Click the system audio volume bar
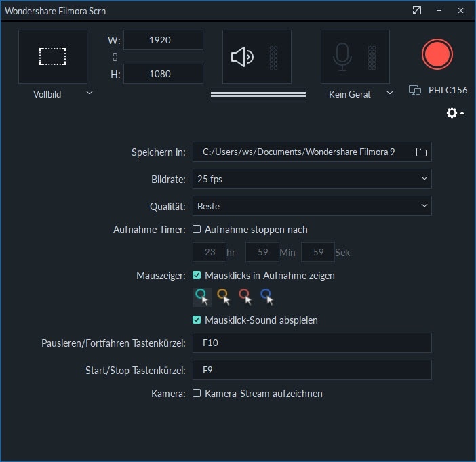The image size is (476, 462). click(x=258, y=94)
